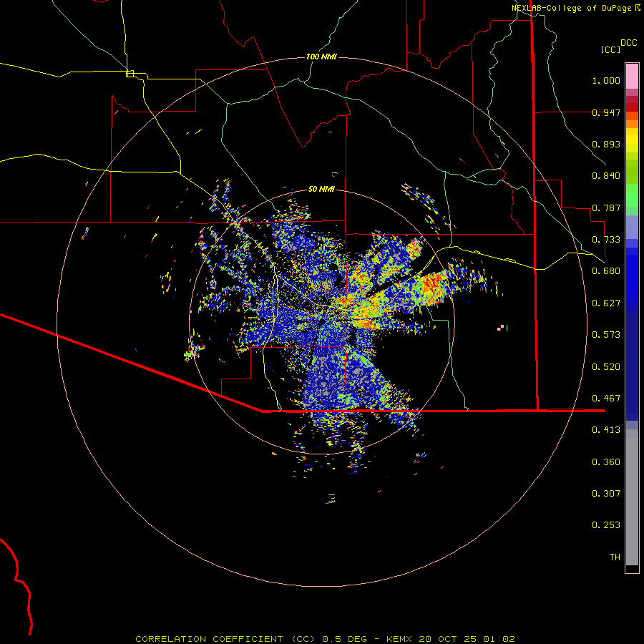This screenshot has height=644, width=644.
Task: Click the 0.627 scale value
Action: pos(606,303)
